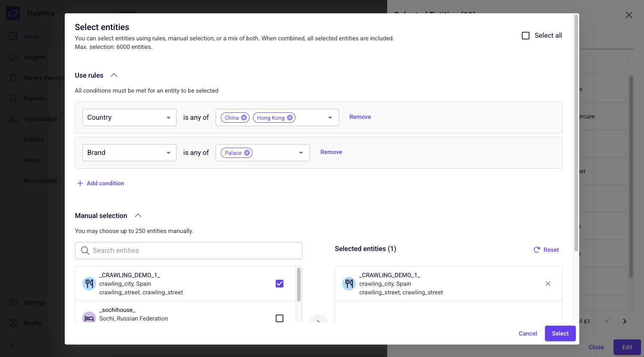Uncheck the _CRAWLING_DEMO_1_ entity checkbox

(280, 284)
